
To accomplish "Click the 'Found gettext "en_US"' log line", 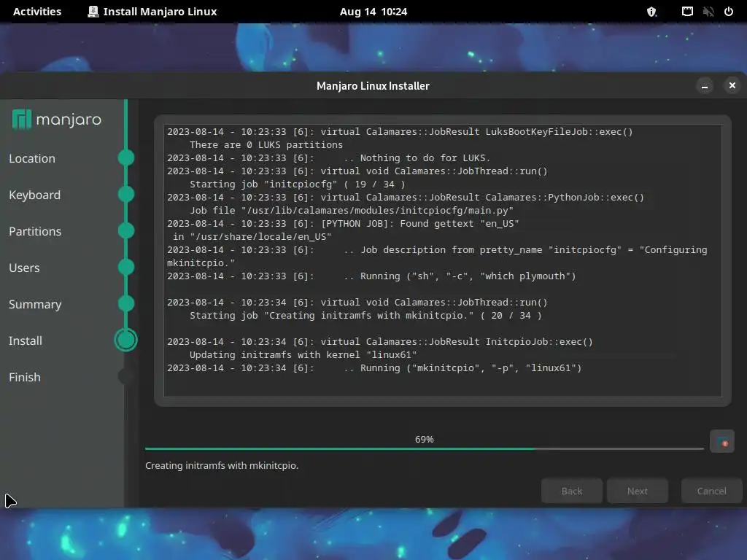I will point(343,224).
